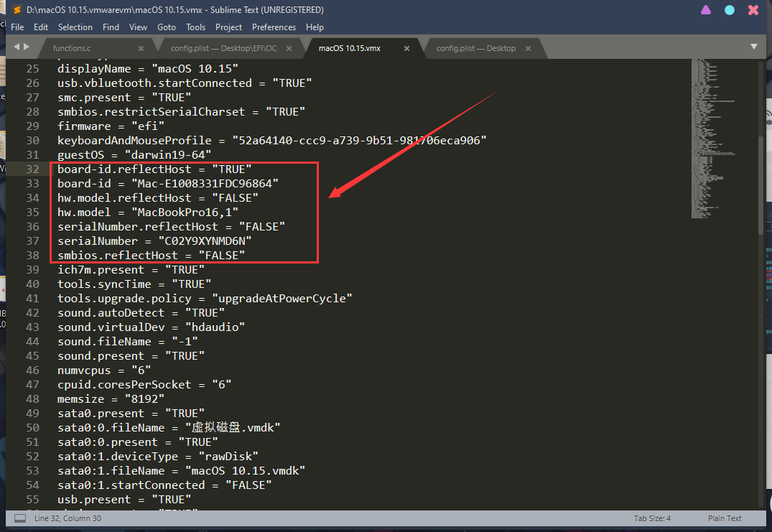This screenshot has width=772, height=532.
Task: Click the next tab right arrow
Action: [x=27, y=47]
